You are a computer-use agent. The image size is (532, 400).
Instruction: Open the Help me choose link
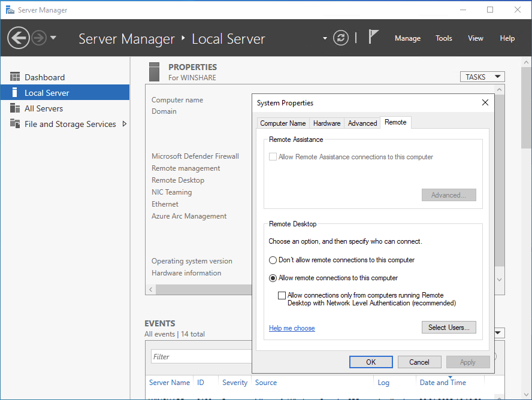(292, 328)
